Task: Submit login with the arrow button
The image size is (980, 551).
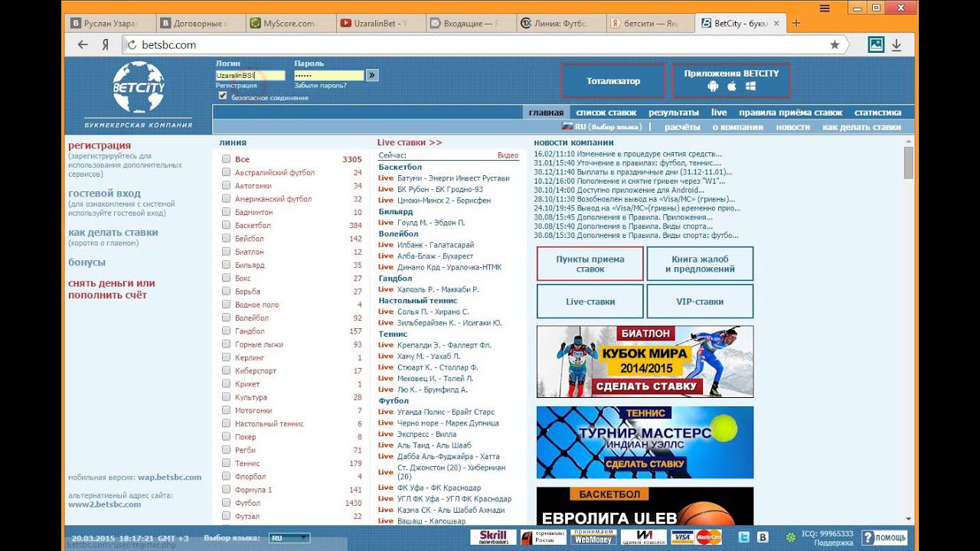Action: click(372, 75)
